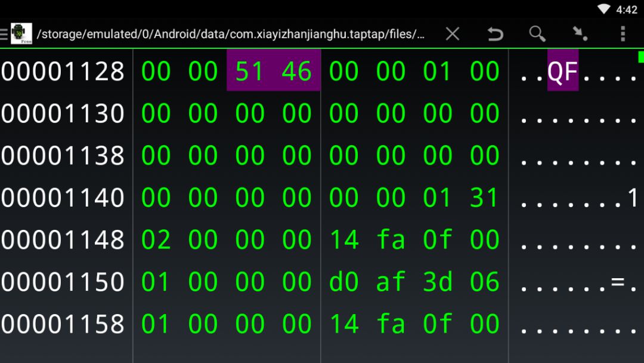The height and width of the screenshot is (363, 644).
Task: Select offset address 00001158
Action: (x=63, y=324)
